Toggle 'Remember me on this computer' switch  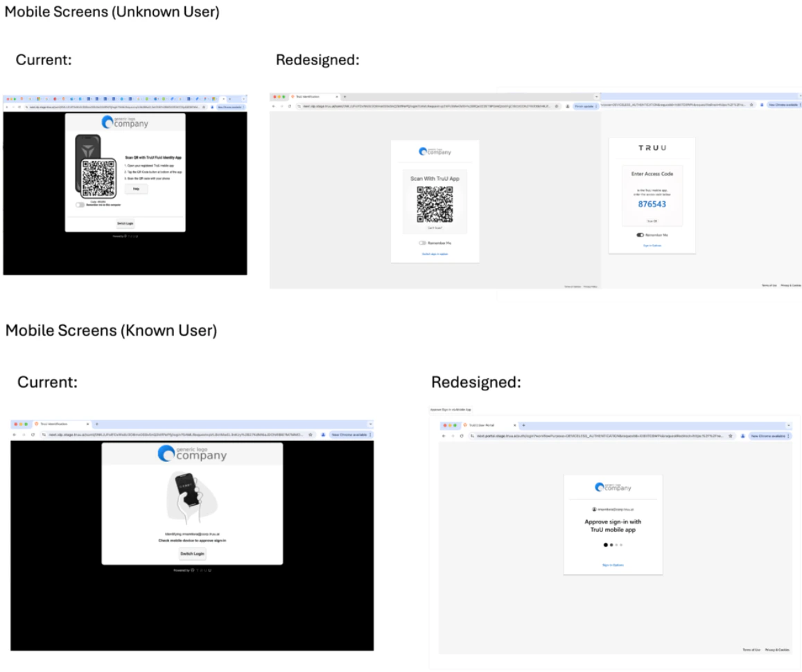[80, 205]
